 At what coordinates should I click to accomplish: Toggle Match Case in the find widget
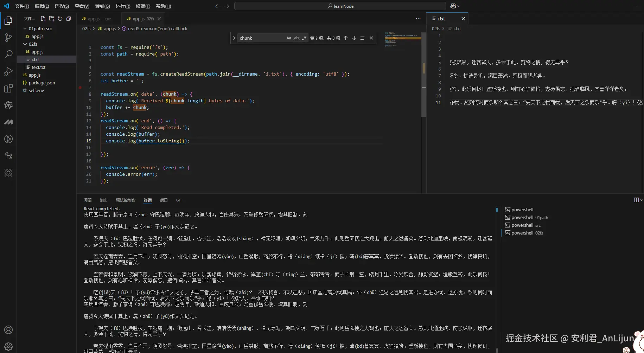(x=289, y=38)
